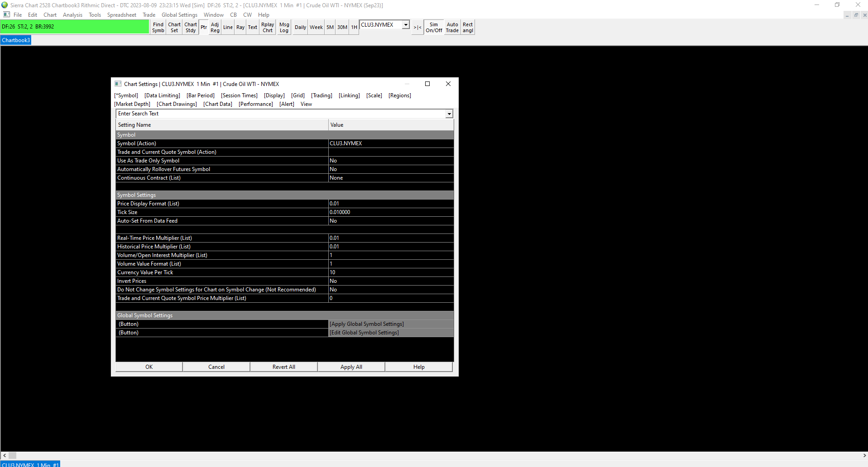This screenshot has height=467, width=868.
Task: Change Use As Trade Only Symbol value
Action: tap(391, 161)
